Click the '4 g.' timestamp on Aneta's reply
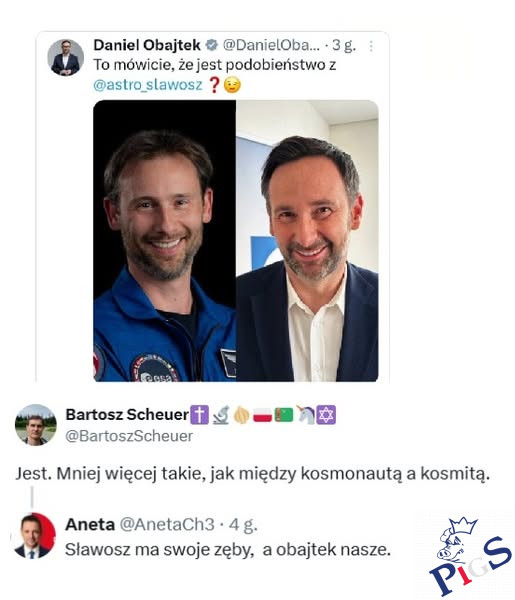 pos(243,525)
